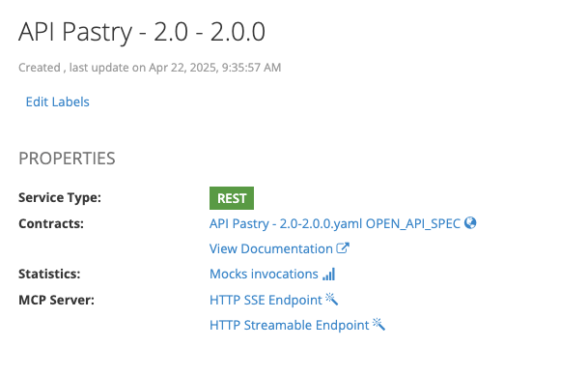Click the PROPERTIES section heading

[x=67, y=159]
